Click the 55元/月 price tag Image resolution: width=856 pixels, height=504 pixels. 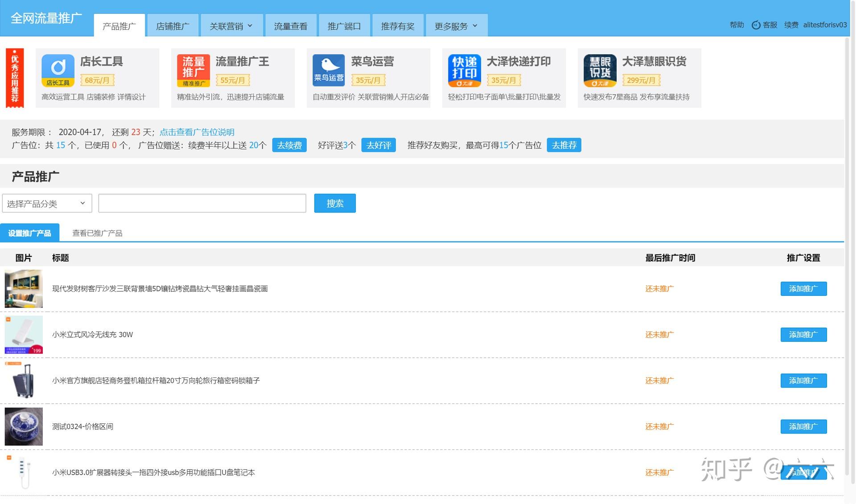(x=233, y=80)
